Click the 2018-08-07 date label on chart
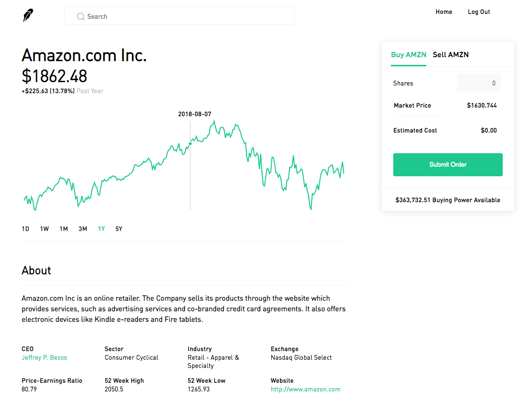 (x=195, y=114)
